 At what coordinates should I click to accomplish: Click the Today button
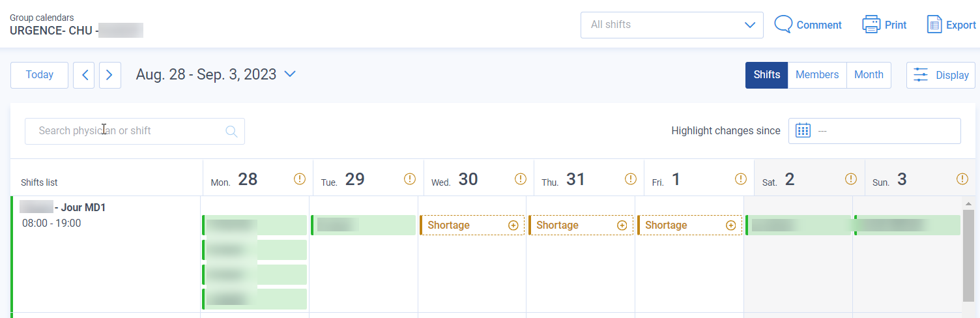[x=39, y=75]
